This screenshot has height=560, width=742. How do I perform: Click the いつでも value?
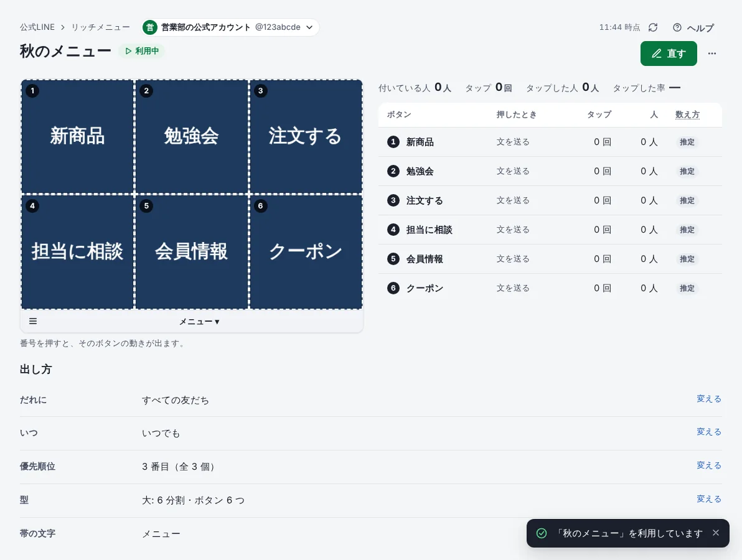pyautogui.click(x=161, y=433)
